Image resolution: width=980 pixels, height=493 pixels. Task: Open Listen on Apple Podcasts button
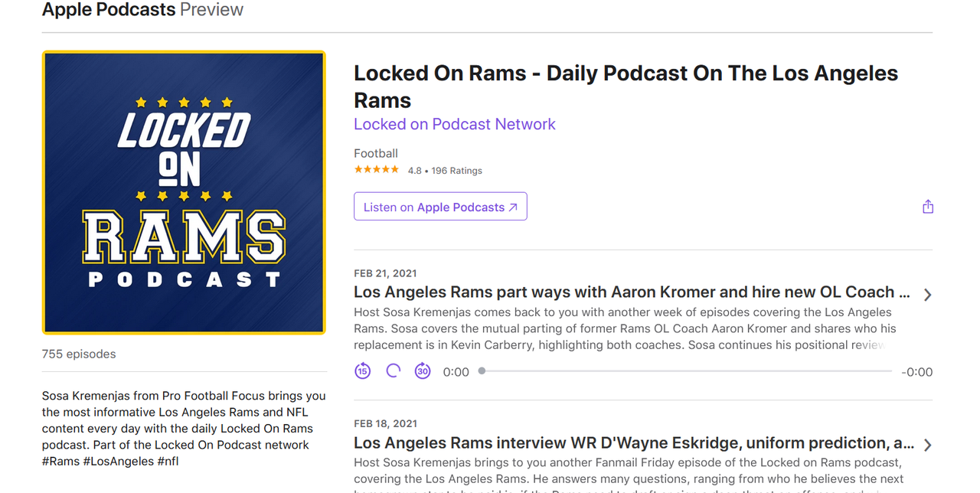(440, 207)
